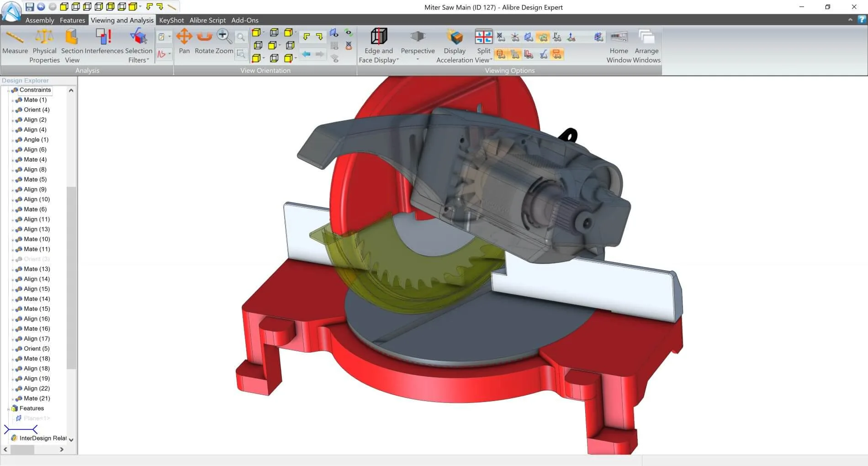
Task: Toggle Perspective view mode
Action: [418, 45]
